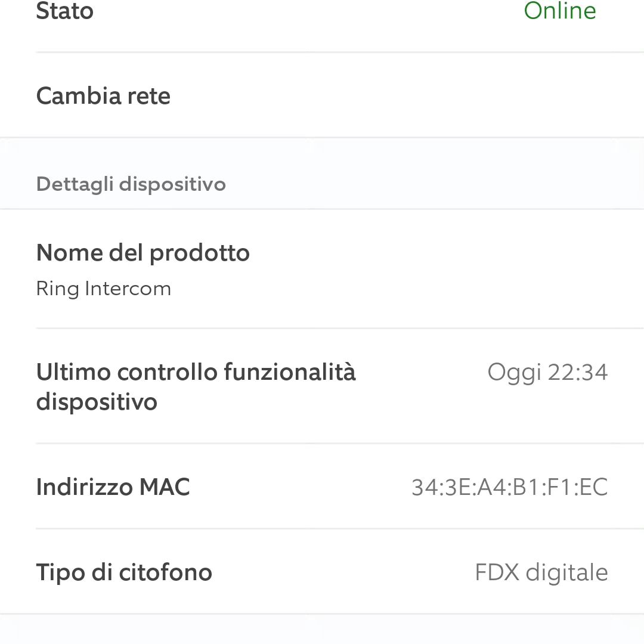The image size is (644, 644).
Task: Tap the Stato label
Action: (x=65, y=10)
